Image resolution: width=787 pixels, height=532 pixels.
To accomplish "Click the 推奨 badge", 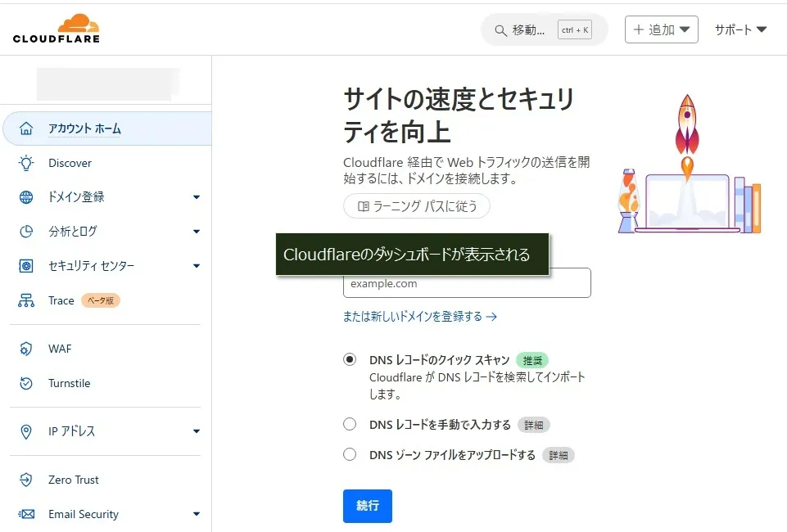I will [532, 360].
